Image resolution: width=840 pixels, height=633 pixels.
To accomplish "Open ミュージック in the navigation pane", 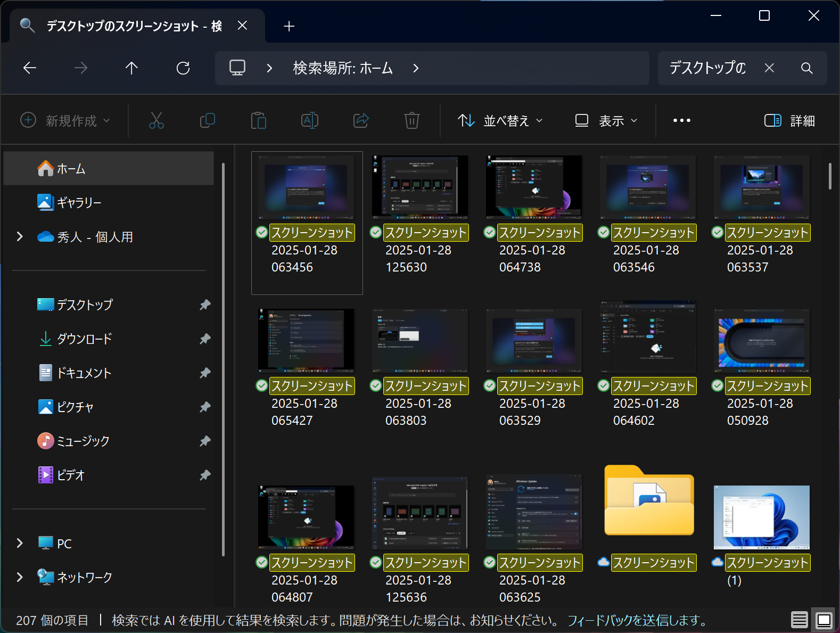I will (109, 441).
